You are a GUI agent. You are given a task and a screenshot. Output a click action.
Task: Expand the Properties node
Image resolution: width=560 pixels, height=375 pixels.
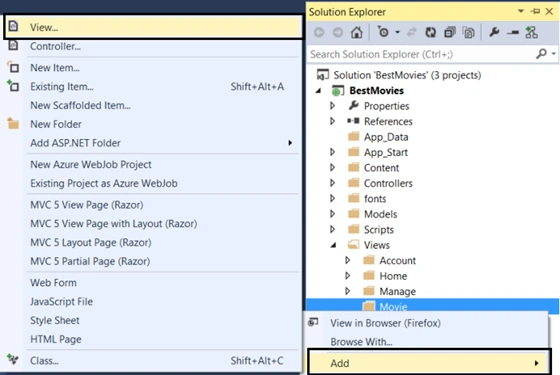pyautogui.click(x=332, y=106)
